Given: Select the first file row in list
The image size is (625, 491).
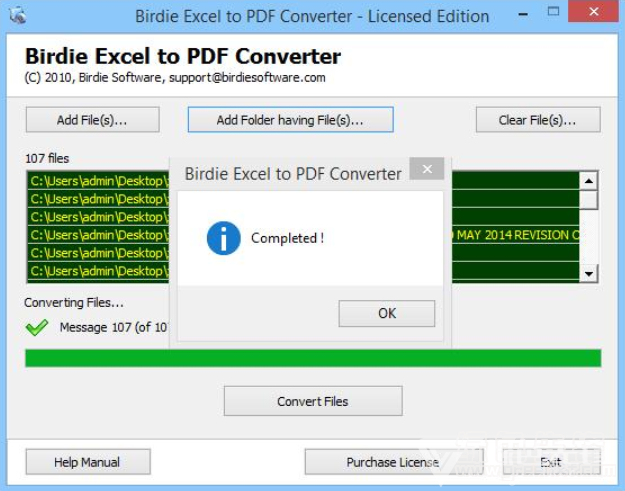Looking at the screenshot, I should pos(303,181).
